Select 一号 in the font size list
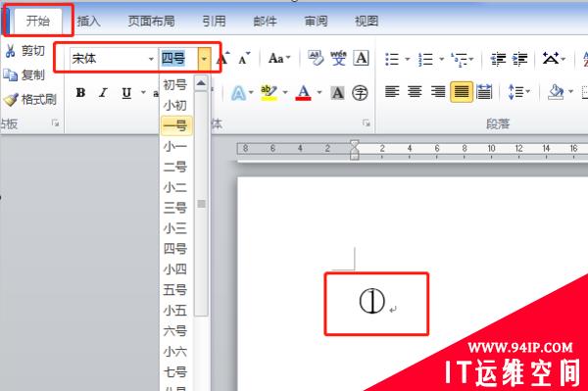 point(176,125)
